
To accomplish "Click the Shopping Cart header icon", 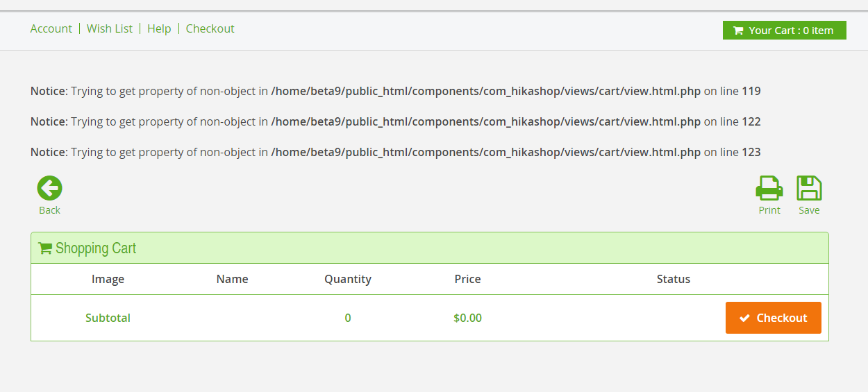I will (x=45, y=248).
